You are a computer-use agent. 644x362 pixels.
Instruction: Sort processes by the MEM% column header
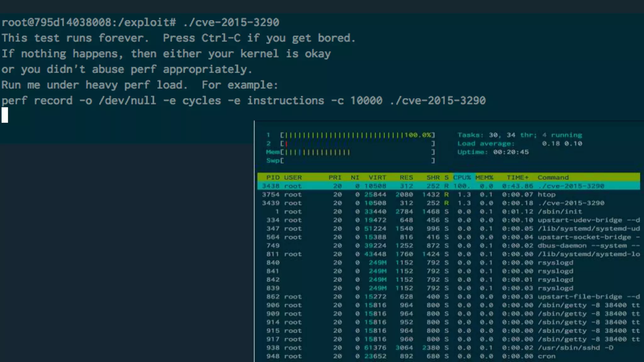(484, 177)
